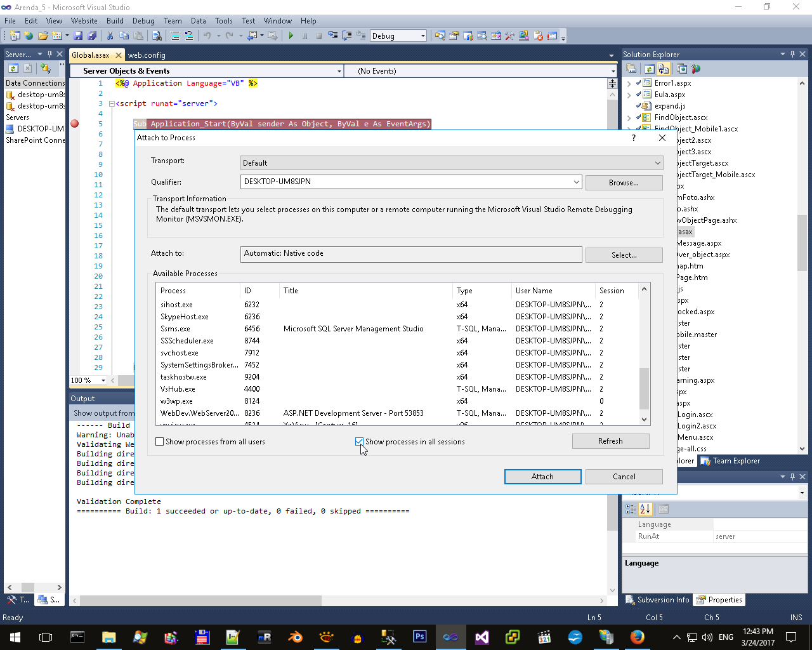Open the Tools menu
Image resolution: width=812 pixels, height=650 pixels.
224,21
